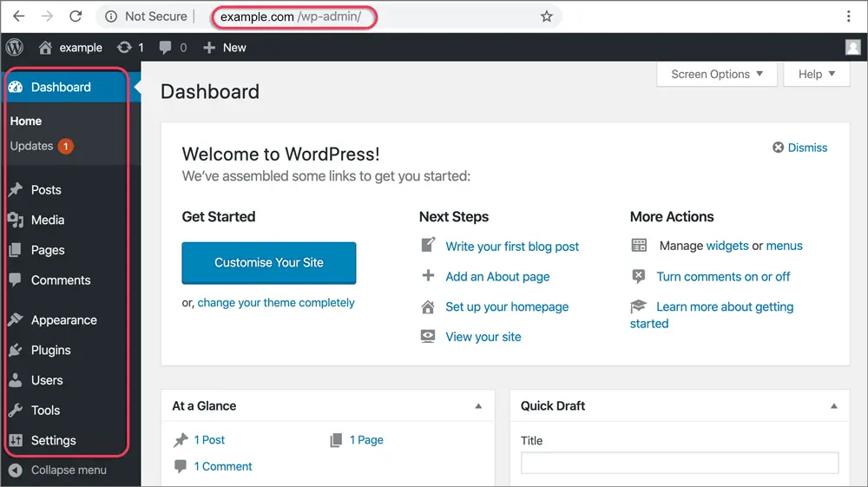Click the WordPress logo in admin bar
Screen dimensions: 868x487
(15, 48)
